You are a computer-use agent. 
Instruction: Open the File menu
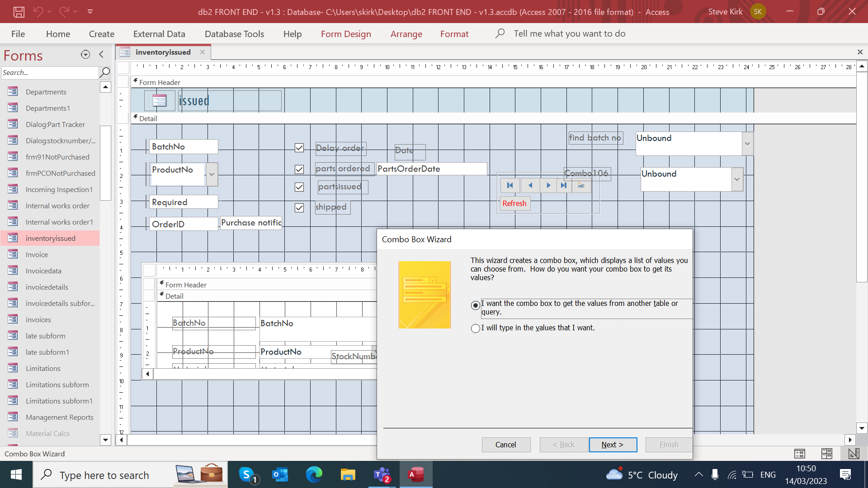18,34
